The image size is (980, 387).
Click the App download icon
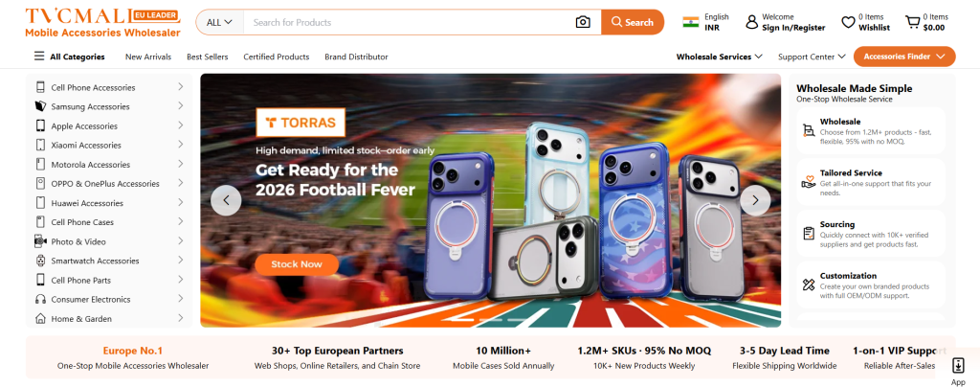[957, 366]
